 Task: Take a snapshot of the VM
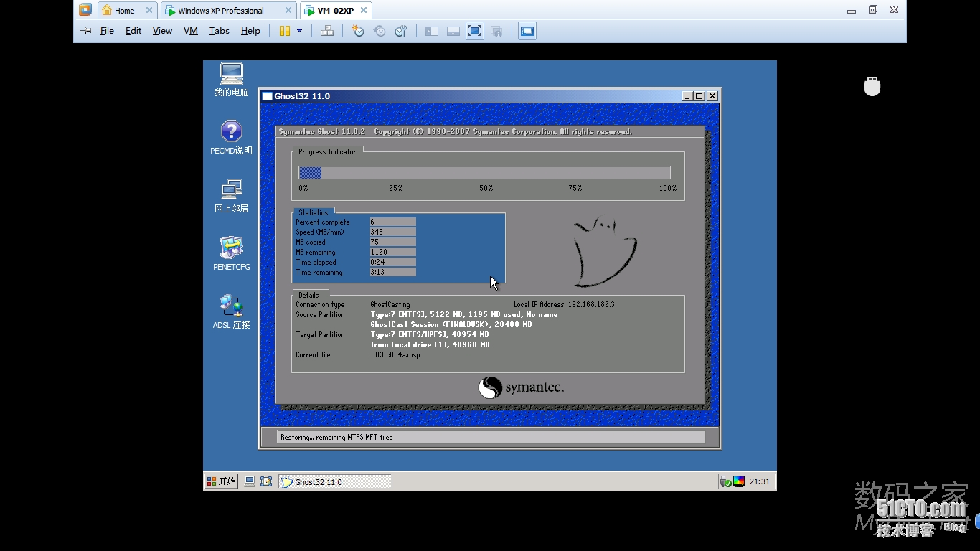click(358, 31)
